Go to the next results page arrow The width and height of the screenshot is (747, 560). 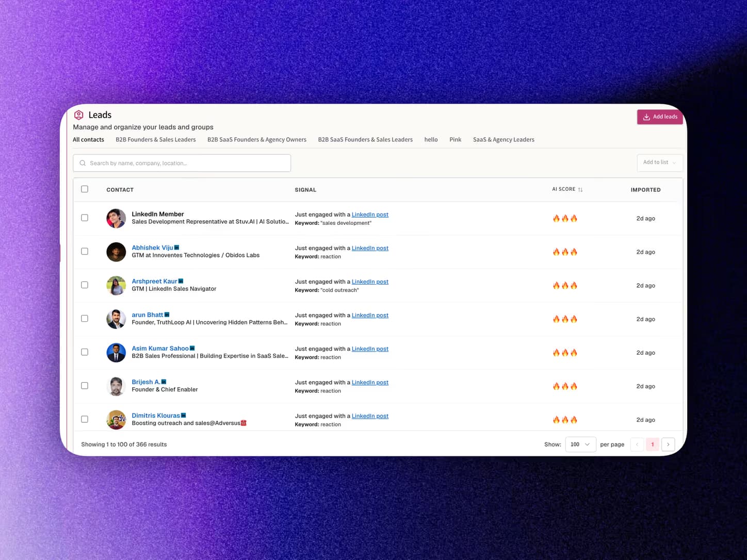click(668, 444)
